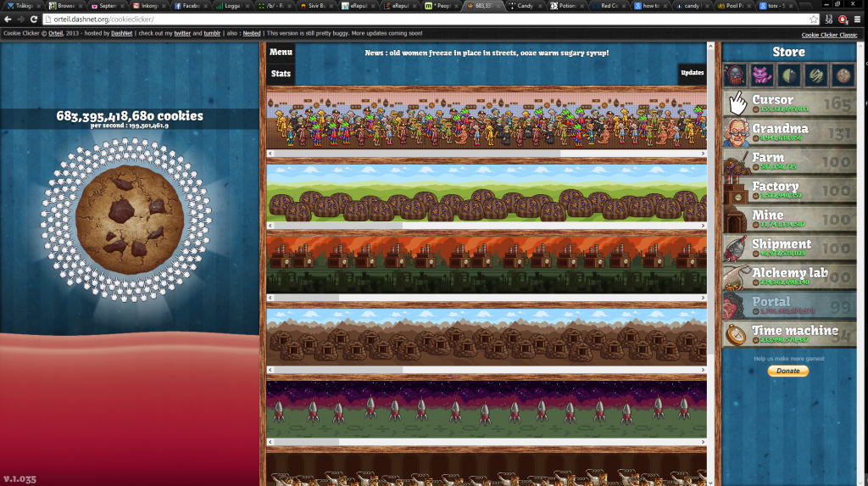Open the Updates log button
Screen dimensions: 868x486
[692, 73]
